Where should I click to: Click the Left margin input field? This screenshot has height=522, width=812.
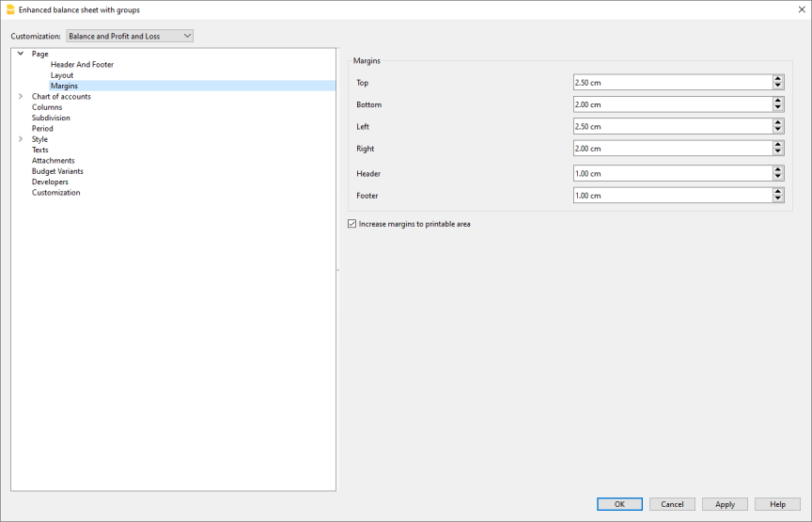point(673,126)
